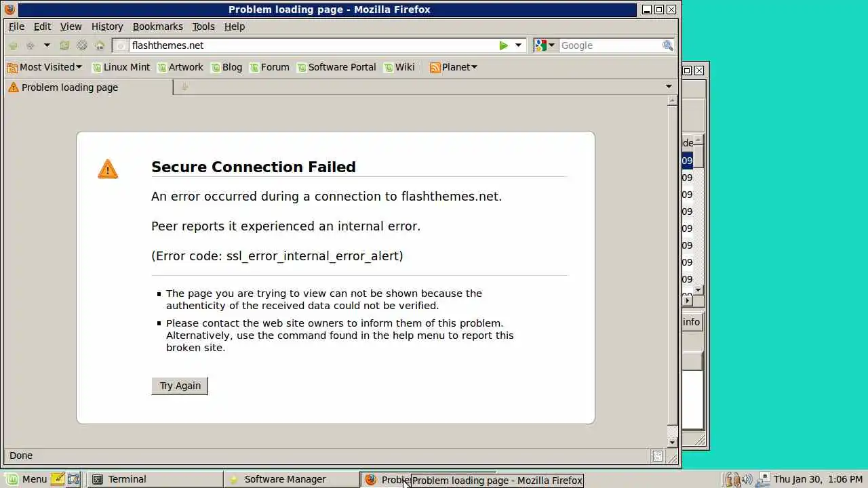868x488 pixels.
Task: Go to the Home page icon
Action: click(x=100, y=45)
